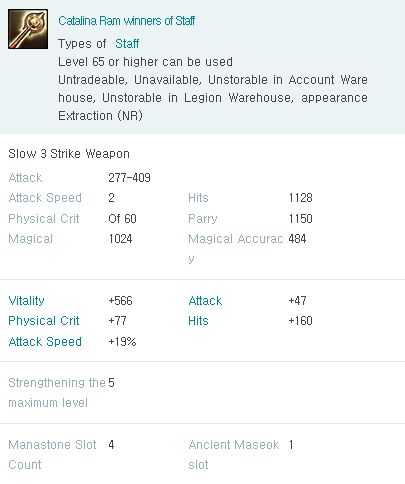The height and width of the screenshot is (484, 405).
Task: Click the Manastone Slot Count label
Action: (x=52, y=455)
